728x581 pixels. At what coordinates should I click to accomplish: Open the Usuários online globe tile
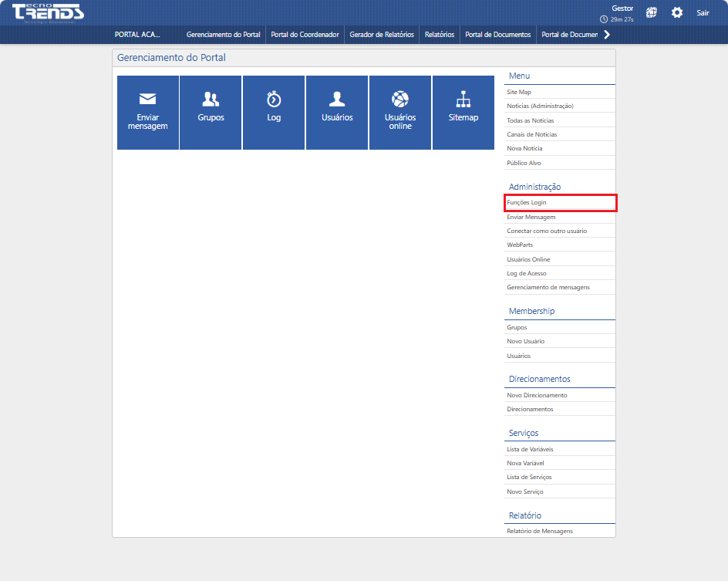tap(399, 113)
